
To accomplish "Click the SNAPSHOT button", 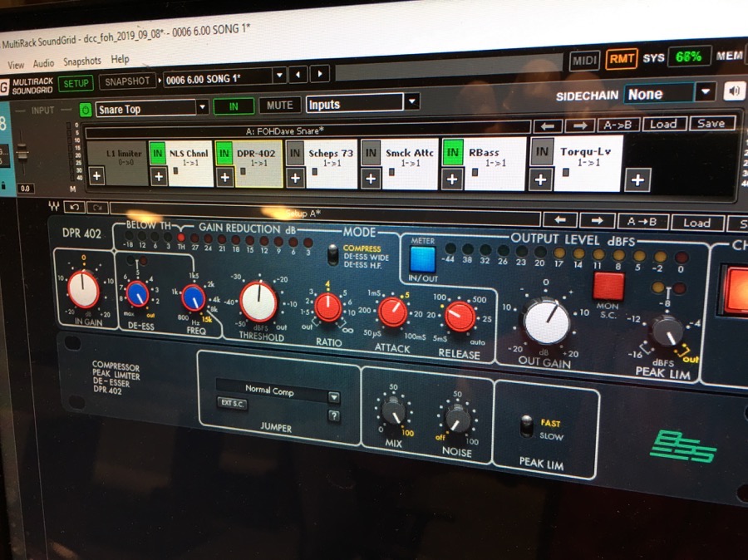I will coord(127,81).
